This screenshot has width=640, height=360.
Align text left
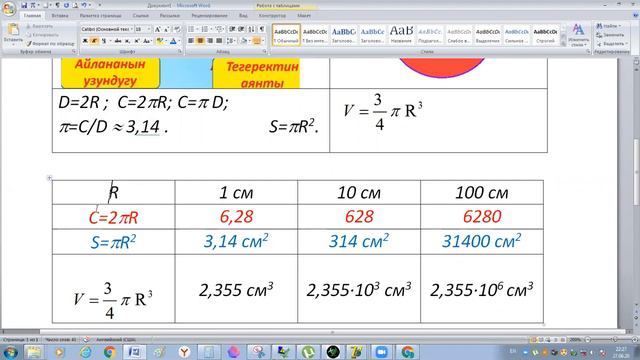tap(191, 41)
